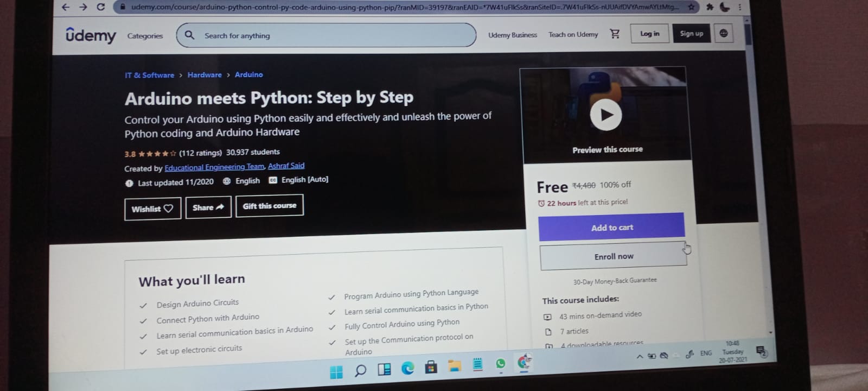Open Teach on Udemy

573,34
